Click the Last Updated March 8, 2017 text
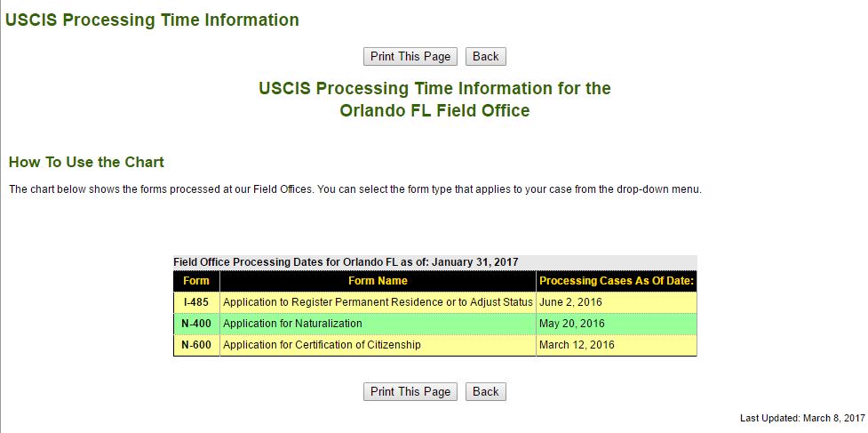This screenshot has height=433, width=868. point(802,418)
